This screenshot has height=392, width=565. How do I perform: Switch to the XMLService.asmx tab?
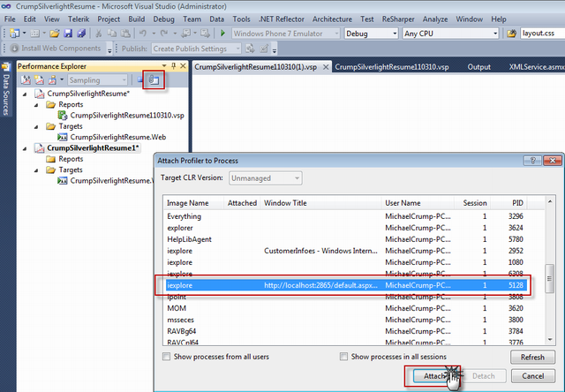(537, 66)
